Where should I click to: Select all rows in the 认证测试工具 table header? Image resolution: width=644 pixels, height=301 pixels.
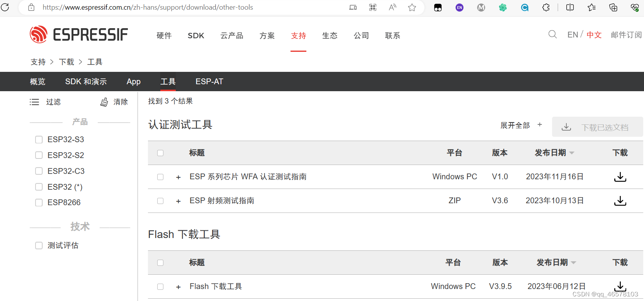160,153
